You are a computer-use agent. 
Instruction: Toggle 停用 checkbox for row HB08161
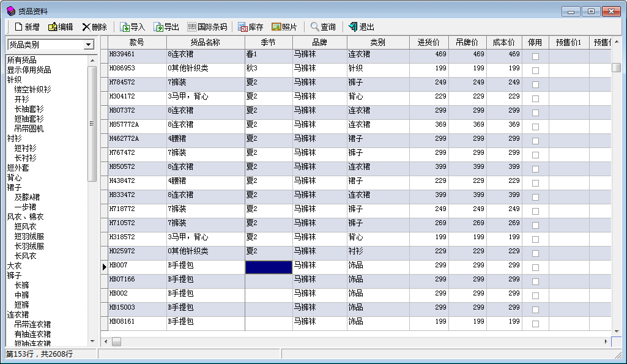tap(535, 324)
